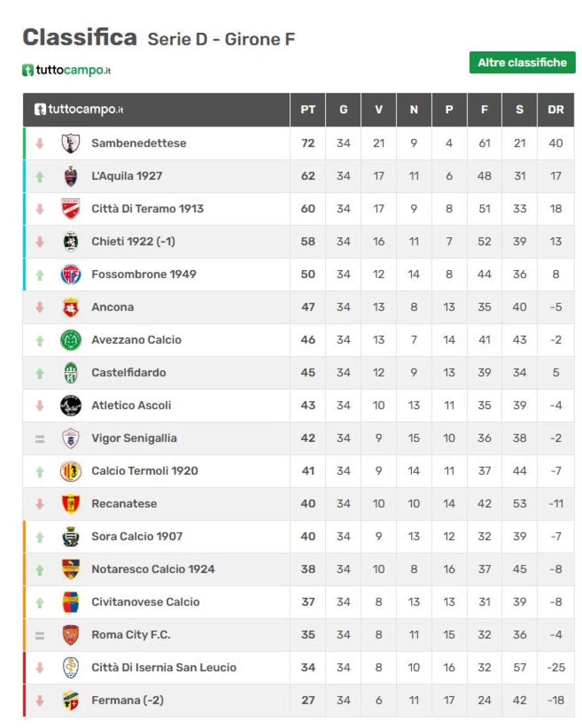This screenshot has width=582, height=728.
Task: Click the Civitanovese Calcio crest
Action: pyautogui.click(x=70, y=602)
